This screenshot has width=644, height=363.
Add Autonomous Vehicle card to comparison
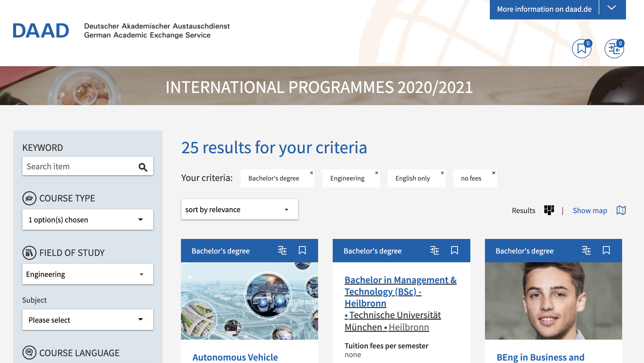tap(282, 250)
